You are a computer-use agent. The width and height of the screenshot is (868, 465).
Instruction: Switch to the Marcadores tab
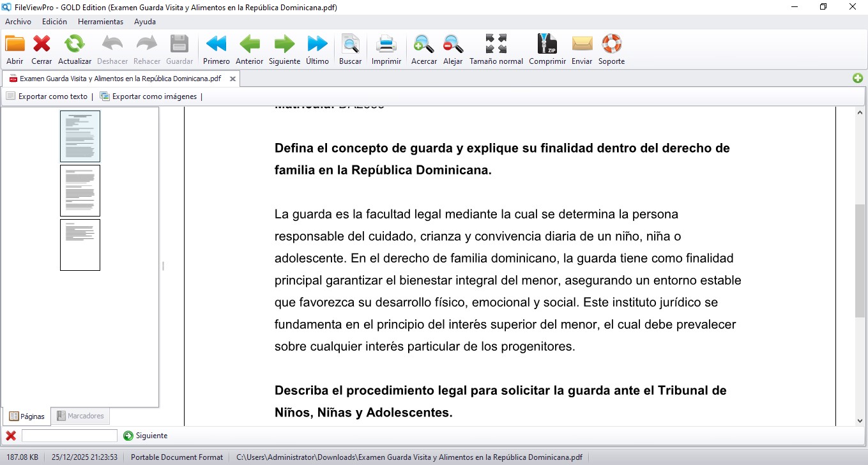80,416
